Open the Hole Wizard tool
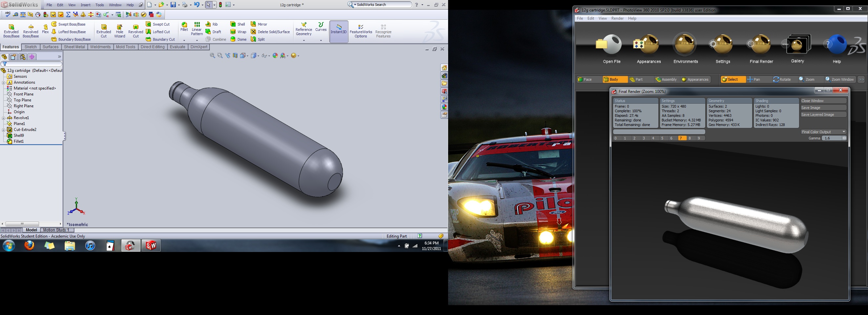868x315 pixels. coord(119,27)
